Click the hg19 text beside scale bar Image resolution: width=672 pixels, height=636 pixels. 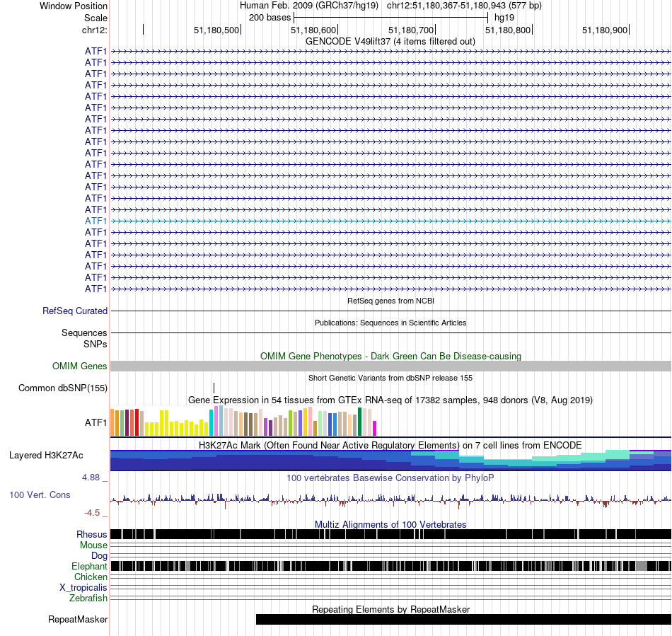pyautogui.click(x=504, y=18)
